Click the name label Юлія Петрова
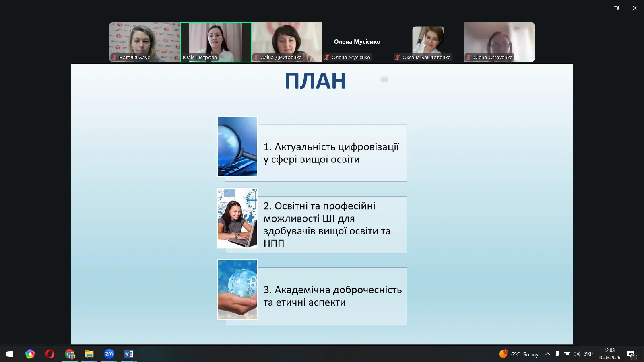This screenshot has height=362, width=644. pyautogui.click(x=200, y=57)
